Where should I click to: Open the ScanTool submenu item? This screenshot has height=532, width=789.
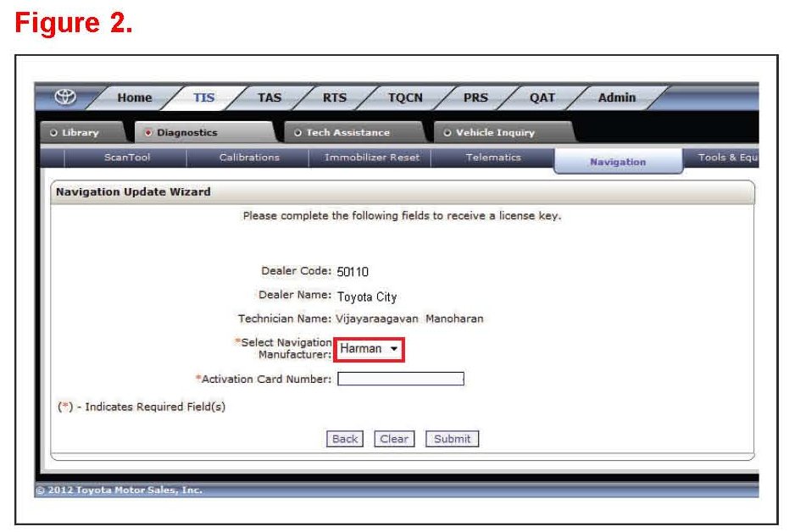coord(127,158)
